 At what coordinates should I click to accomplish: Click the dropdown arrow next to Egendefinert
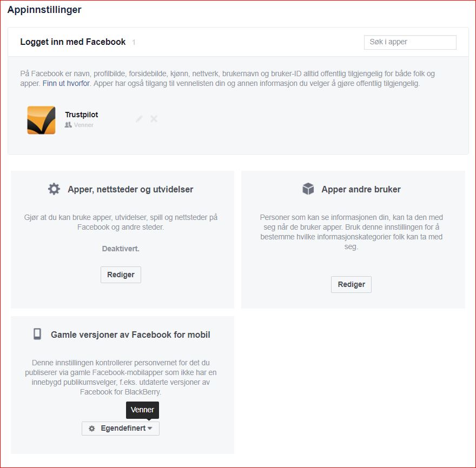coord(150,428)
